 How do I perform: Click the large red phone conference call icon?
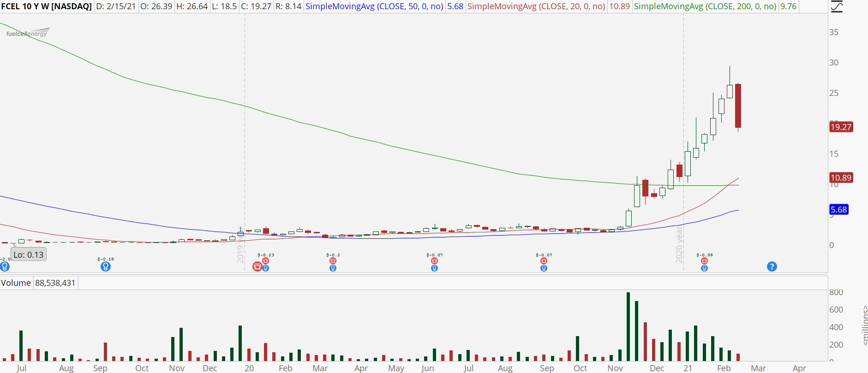tap(257, 266)
